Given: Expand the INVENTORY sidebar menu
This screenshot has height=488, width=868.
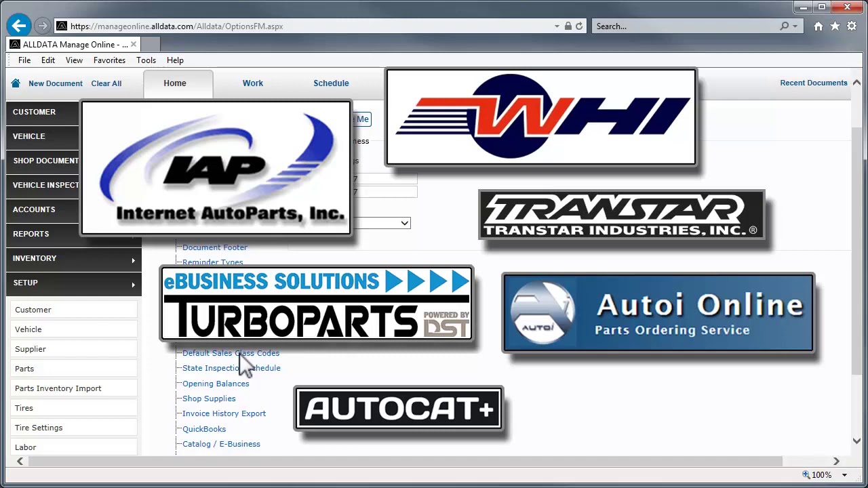Looking at the screenshot, I should pyautogui.click(x=73, y=258).
